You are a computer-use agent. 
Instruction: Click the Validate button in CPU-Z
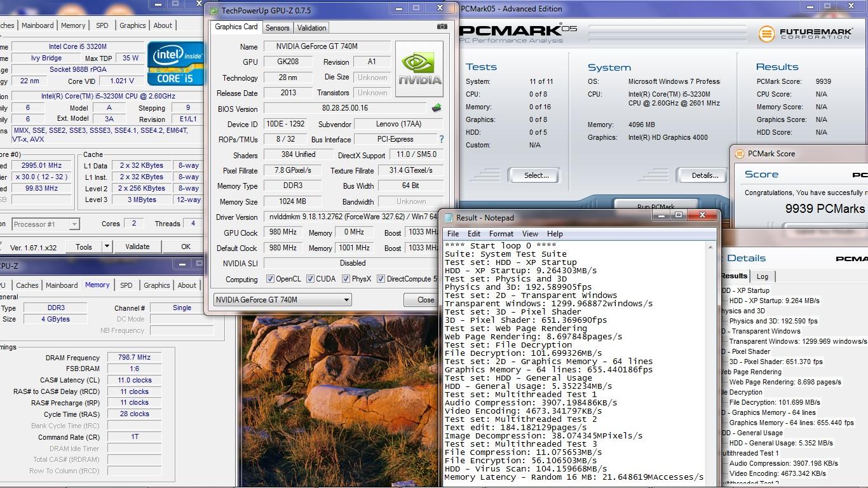(137, 247)
